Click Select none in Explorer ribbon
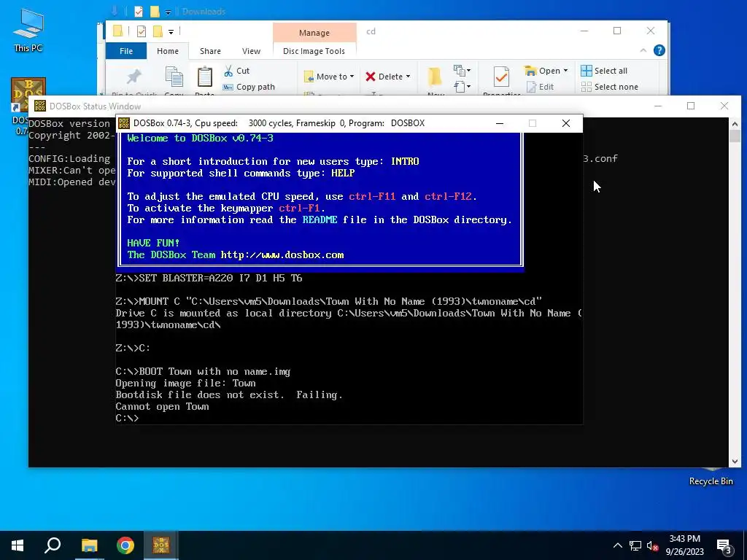This screenshot has width=747, height=560. coord(609,87)
